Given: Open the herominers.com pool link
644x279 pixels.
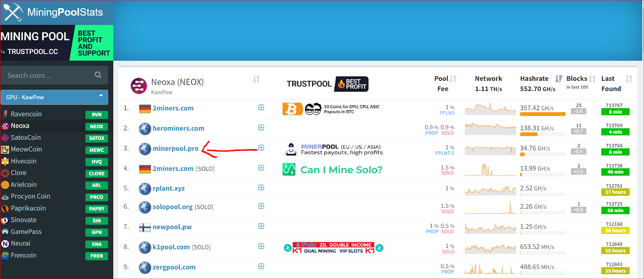Looking at the screenshot, I should tap(178, 128).
